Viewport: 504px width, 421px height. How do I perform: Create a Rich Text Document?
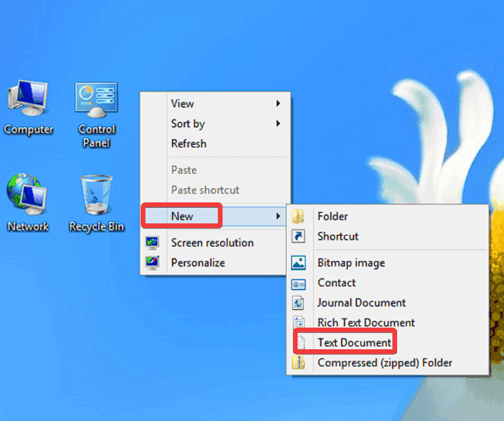pos(366,323)
